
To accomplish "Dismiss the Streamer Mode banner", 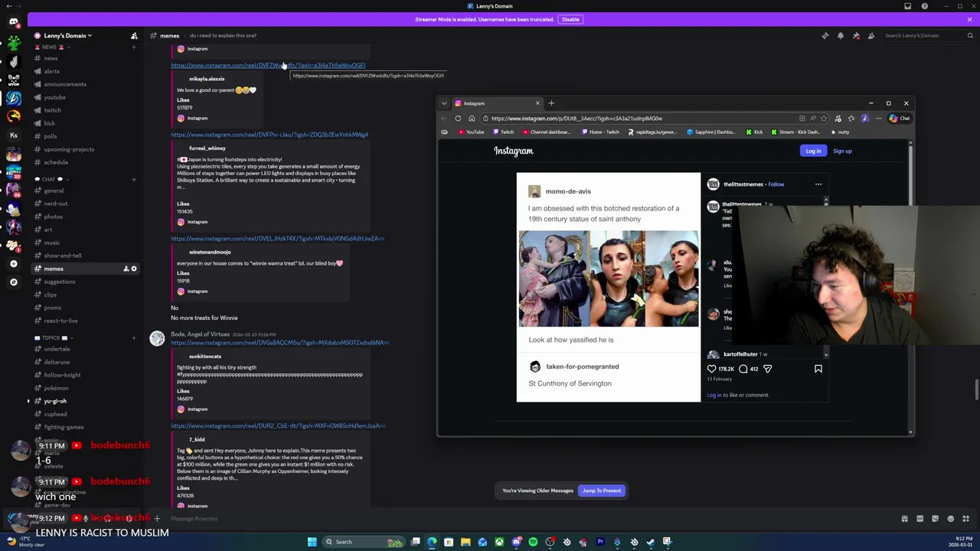I will point(969,19).
